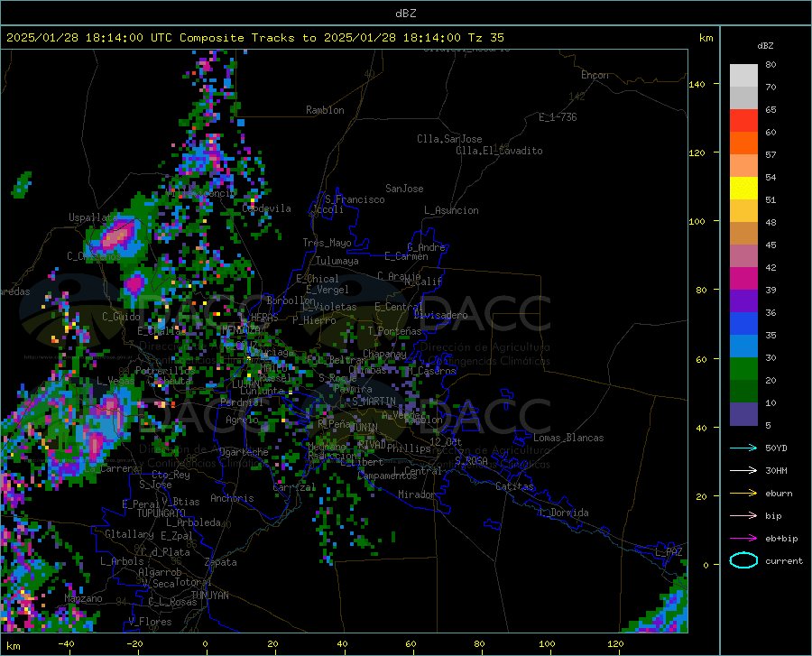Click the V_Flores map label
Image resolution: width=812 pixels, height=656 pixels.
(150, 622)
